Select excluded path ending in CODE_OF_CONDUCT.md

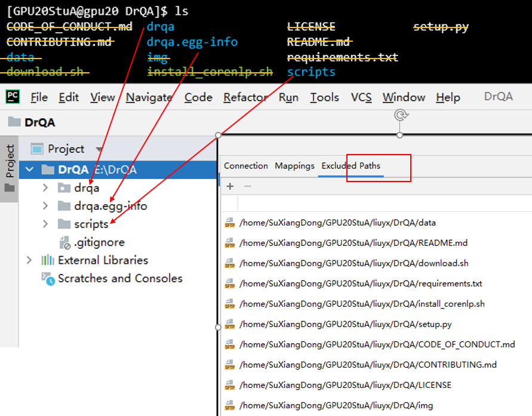(377, 345)
